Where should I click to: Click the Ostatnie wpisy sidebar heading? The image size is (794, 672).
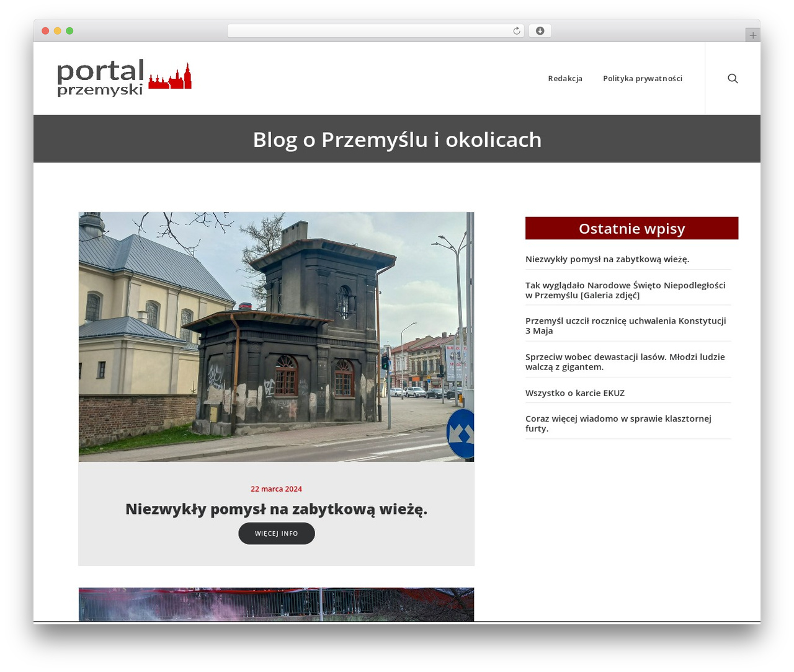pyautogui.click(x=632, y=228)
